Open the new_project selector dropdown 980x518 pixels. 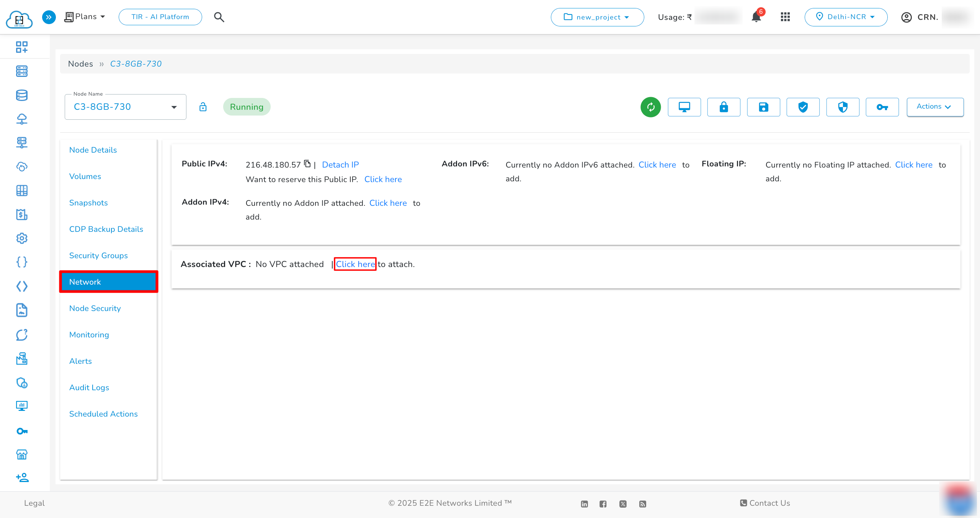coord(597,17)
